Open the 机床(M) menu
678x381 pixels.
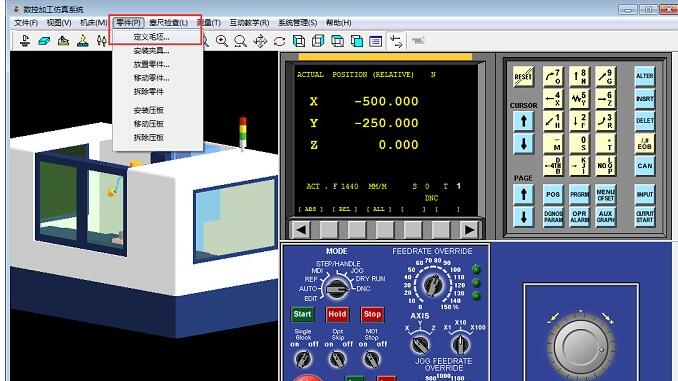[93, 22]
